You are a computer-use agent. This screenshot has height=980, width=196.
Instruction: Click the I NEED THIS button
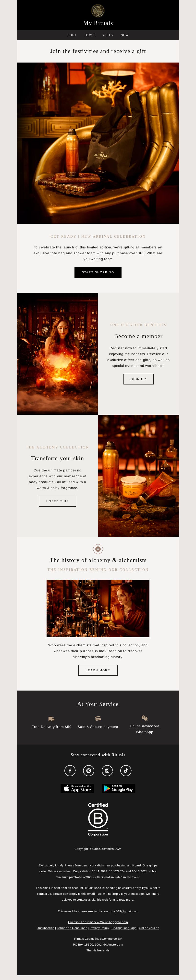(58, 501)
